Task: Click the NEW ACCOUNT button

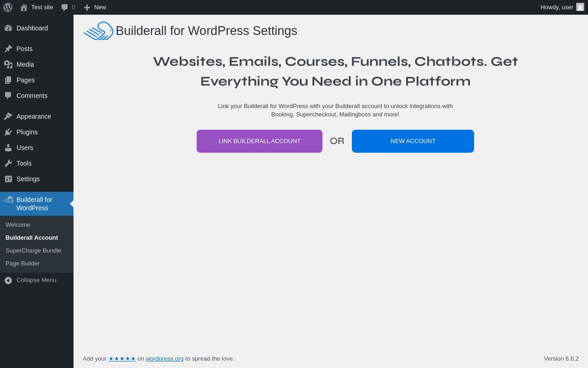Action: [413, 141]
